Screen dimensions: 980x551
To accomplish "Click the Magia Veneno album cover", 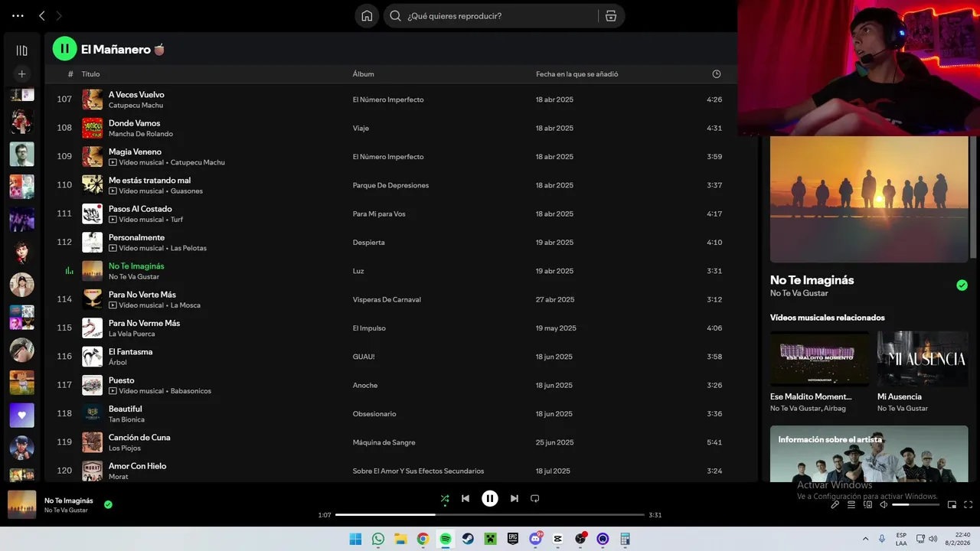I will 92,156.
